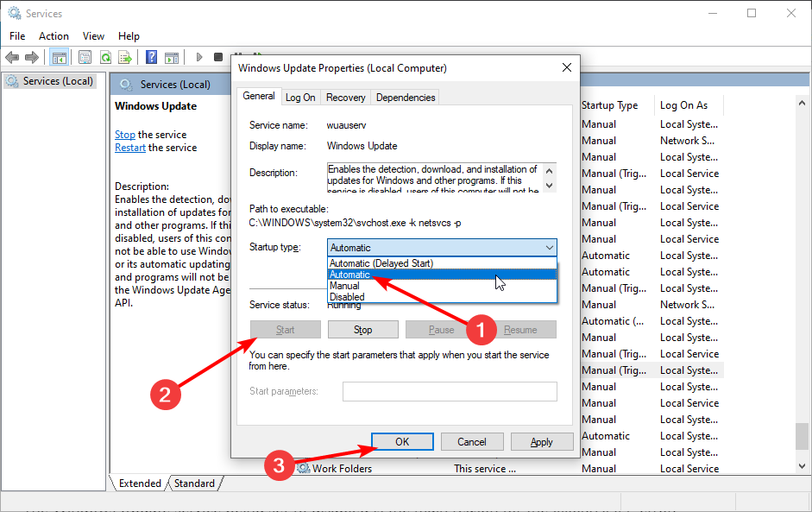Toggle the Show/Hide Console Tree icon
Screen dimensions: 812x512
click(x=59, y=57)
